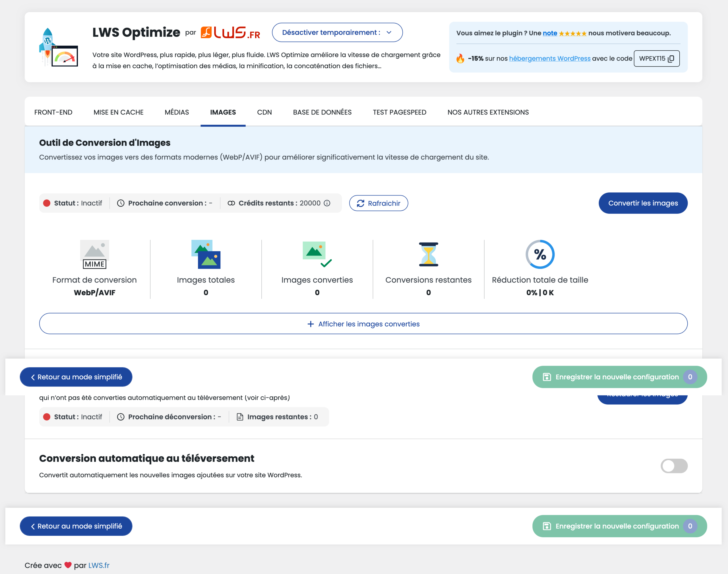Copy the WPEXT15 promo code
The width and height of the screenshot is (728, 574).
(656, 59)
